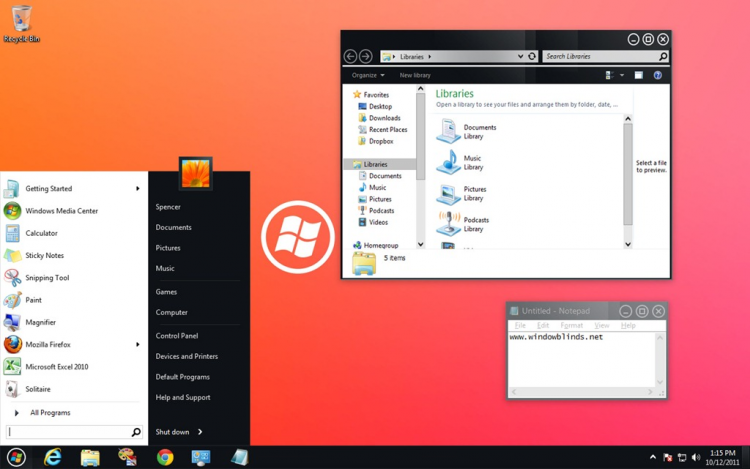750x469 pixels.
Task: Click the Search Libraries magnifier icon
Action: point(663,56)
